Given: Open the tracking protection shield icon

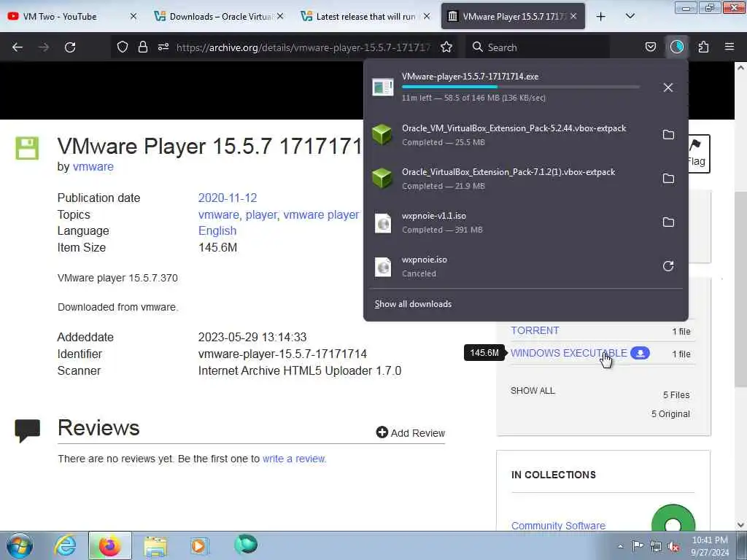Looking at the screenshot, I should 123,47.
